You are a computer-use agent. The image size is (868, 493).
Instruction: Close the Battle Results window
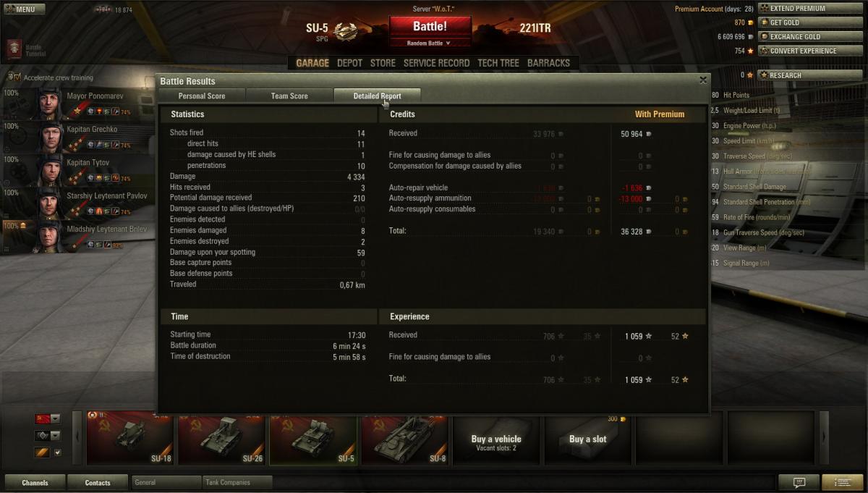[x=703, y=80]
